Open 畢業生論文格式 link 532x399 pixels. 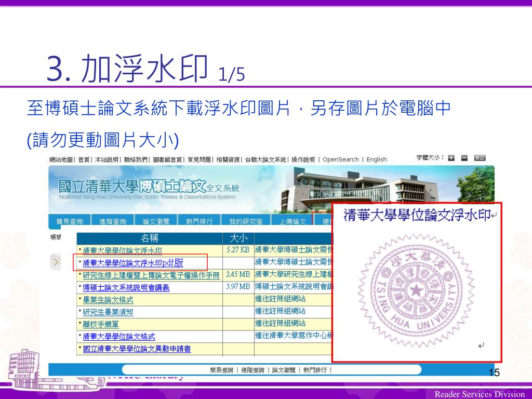pos(108,300)
